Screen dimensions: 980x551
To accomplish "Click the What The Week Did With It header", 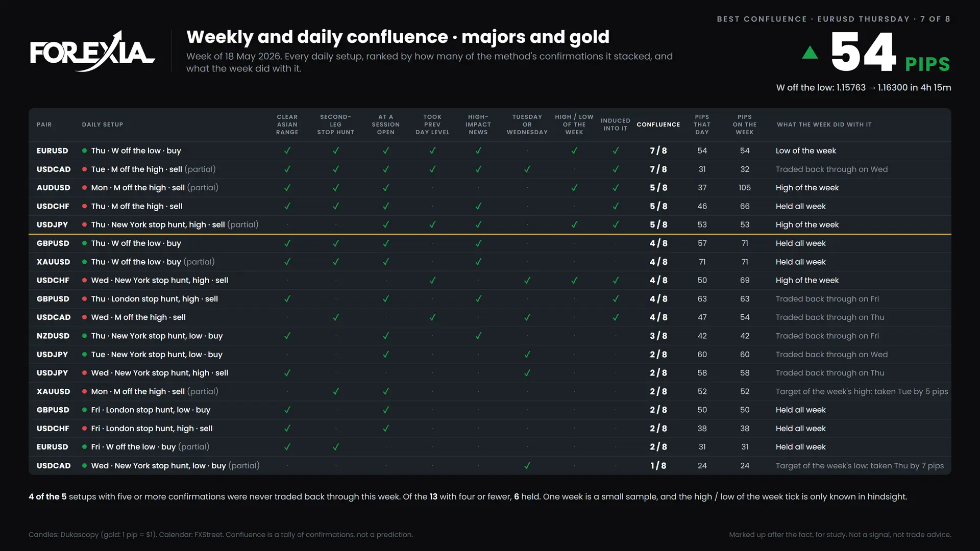I will pyautogui.click(x=824, y=124).
